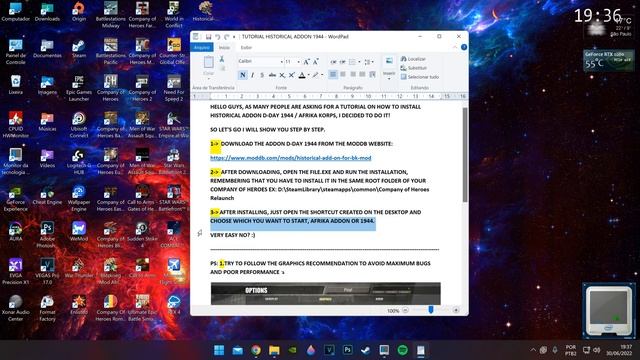Click the Cut scissors icon
Viewport: 640px width, 360px height.
pos(222,59)
